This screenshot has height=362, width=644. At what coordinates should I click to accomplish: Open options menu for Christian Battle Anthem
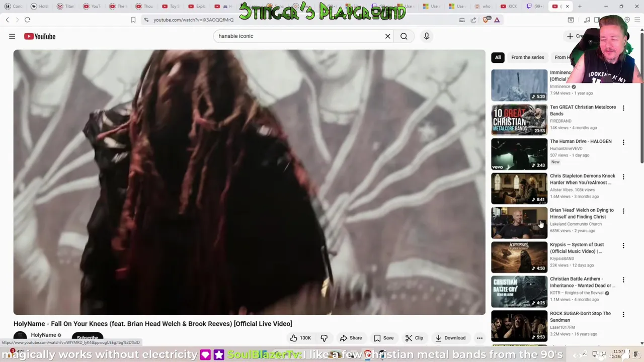[x=623, y=280]
